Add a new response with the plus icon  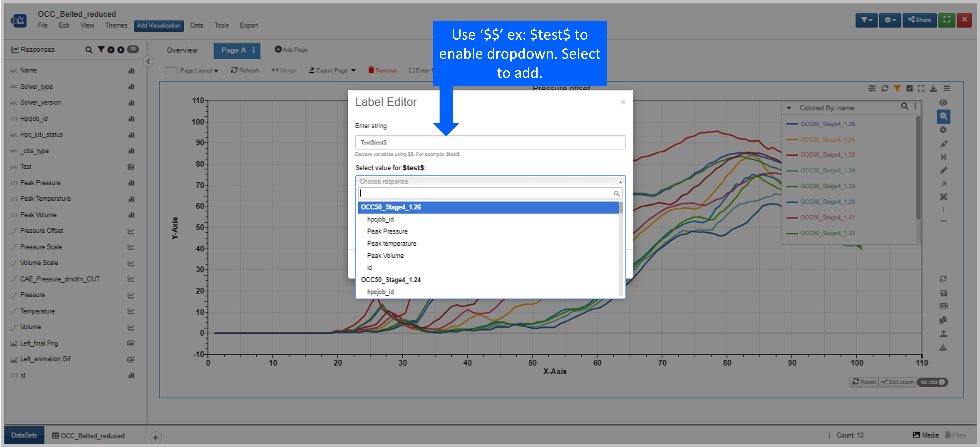point(111,50)
